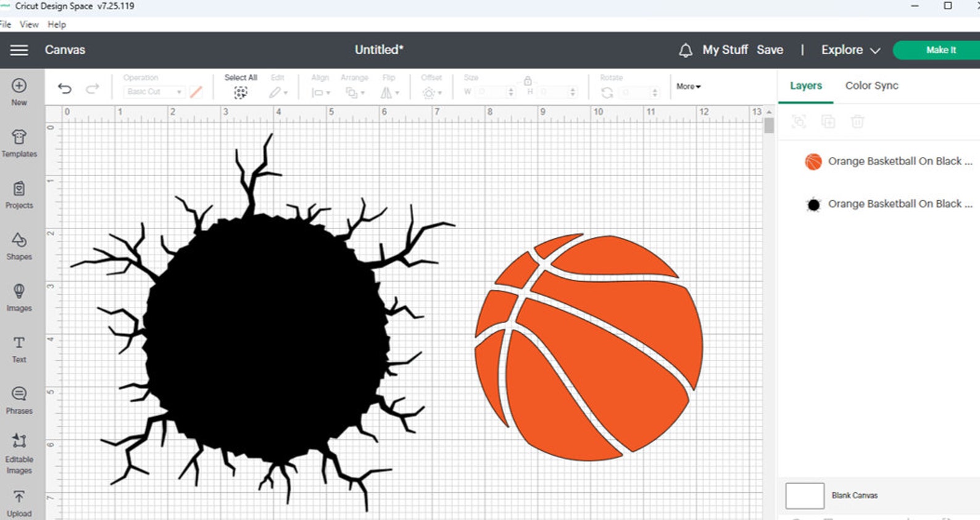Open My Stuff
The height and width of the screenshot is (520, 980).
click(x=725, y=50)
